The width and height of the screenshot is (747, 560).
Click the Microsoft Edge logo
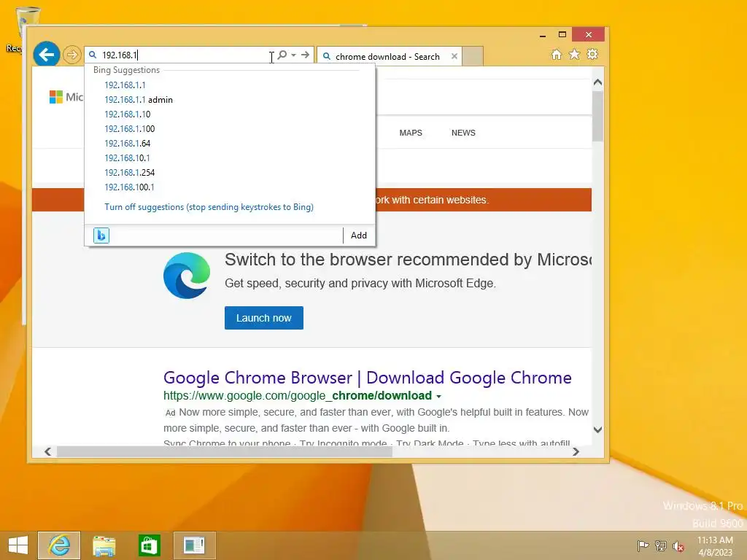click(x=187, y=276)
